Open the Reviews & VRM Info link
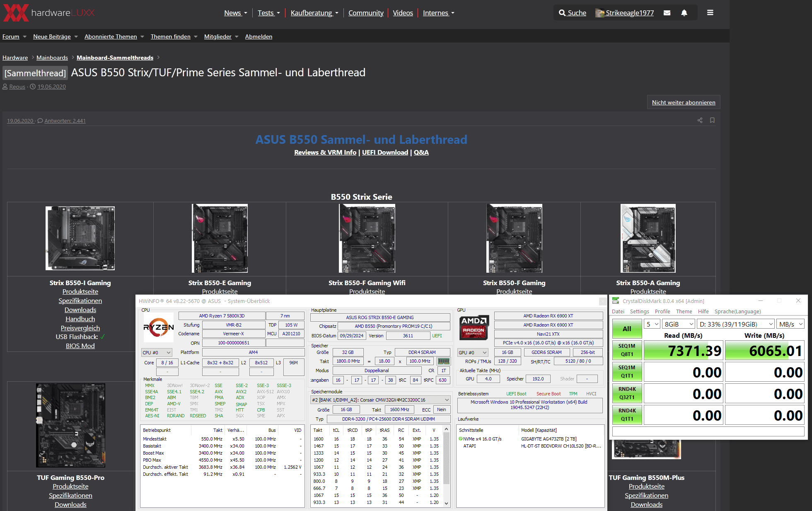This screenshot has height=511, width=812. [x=325, y=153]
